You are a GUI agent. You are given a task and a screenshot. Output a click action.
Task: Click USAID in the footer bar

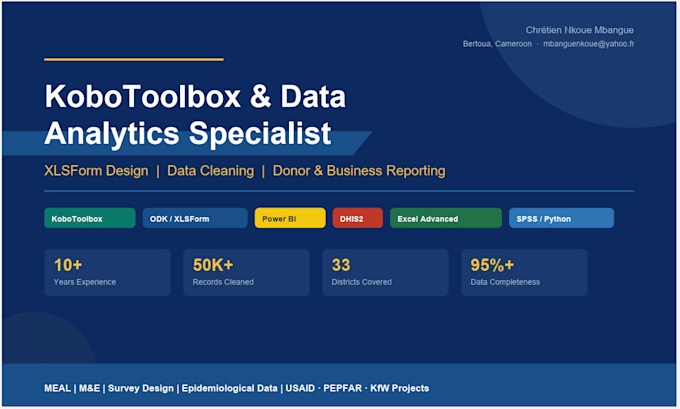point(300,388)
